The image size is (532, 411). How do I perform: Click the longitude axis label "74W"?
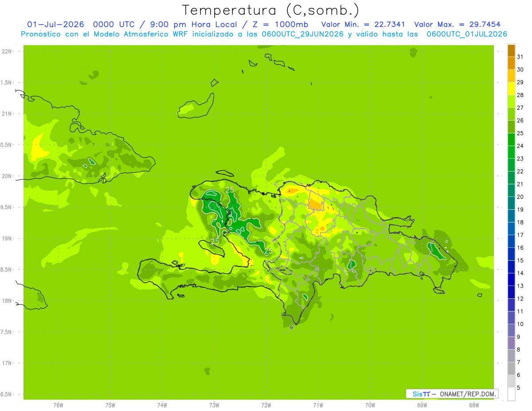coord(162,405)
